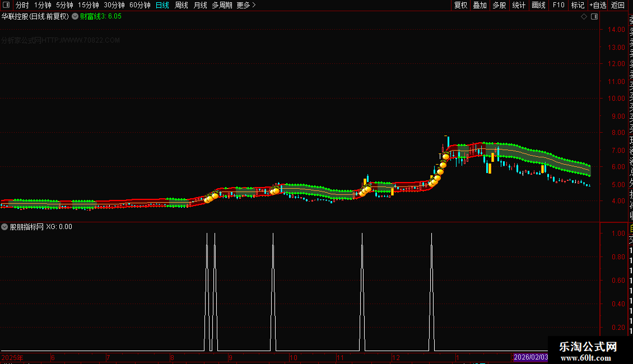This screenshot has width=633, height=364.
Task: Add stock via +自选 button
Action: click(598, 5)
